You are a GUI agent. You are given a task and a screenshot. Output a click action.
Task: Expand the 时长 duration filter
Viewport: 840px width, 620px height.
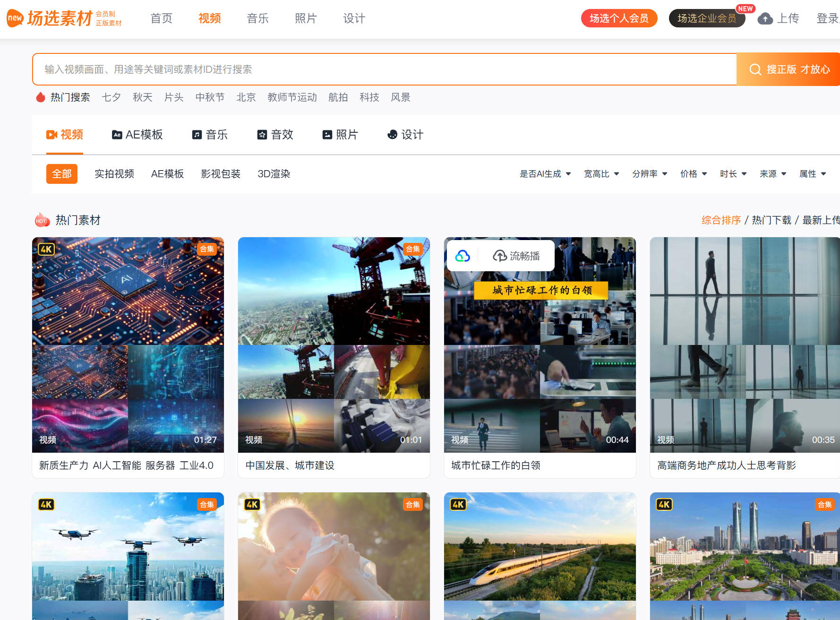733,174
